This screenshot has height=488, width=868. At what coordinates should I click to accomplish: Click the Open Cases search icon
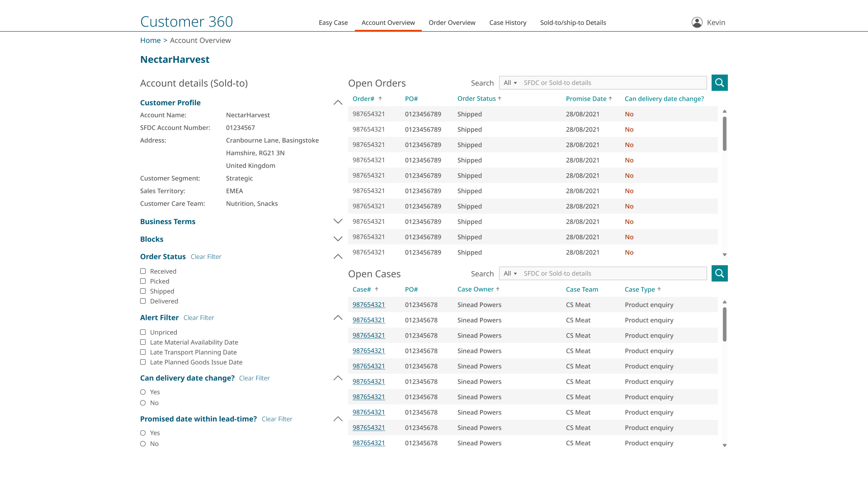coord(719,273)
